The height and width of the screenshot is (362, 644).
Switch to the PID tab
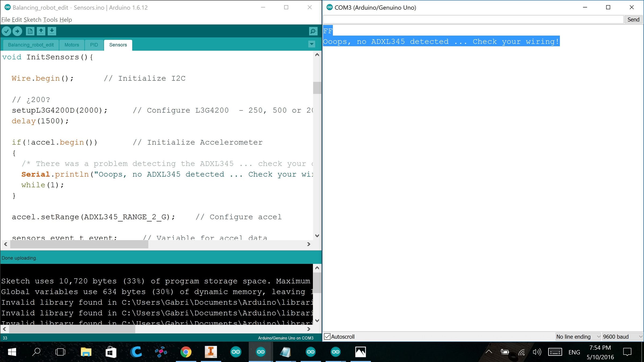(x=94, y=45)
